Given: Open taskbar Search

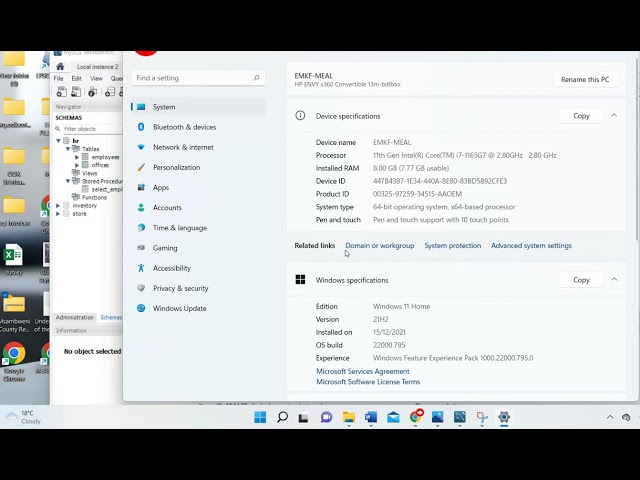Looking at the screenshot, I should [282, 417].
